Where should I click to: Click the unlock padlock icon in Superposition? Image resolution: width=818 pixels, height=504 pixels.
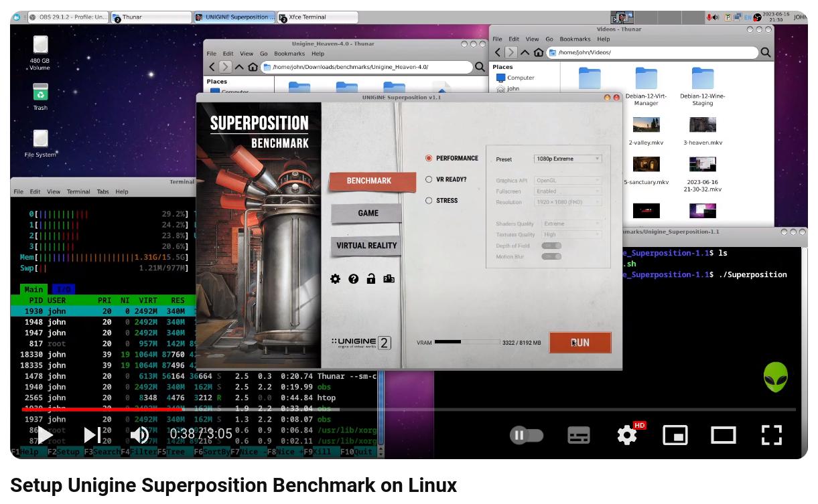click(x=370, y=278)
